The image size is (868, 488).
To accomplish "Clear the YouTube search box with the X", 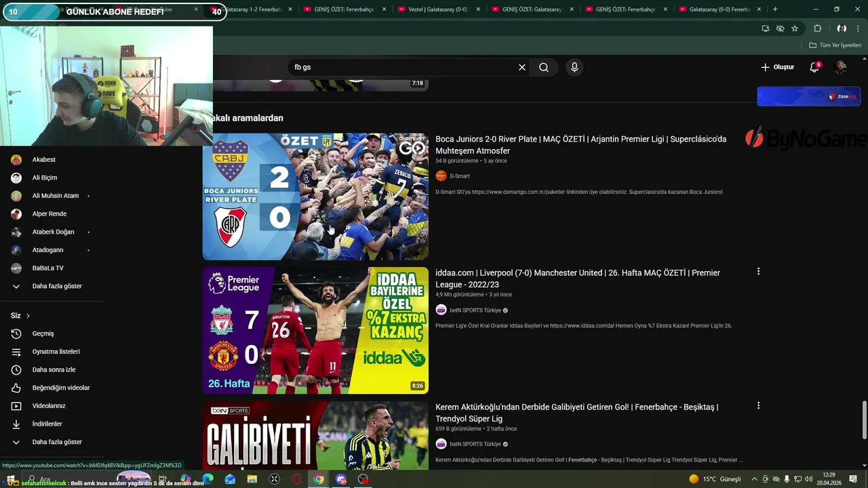I will [522, 67].
